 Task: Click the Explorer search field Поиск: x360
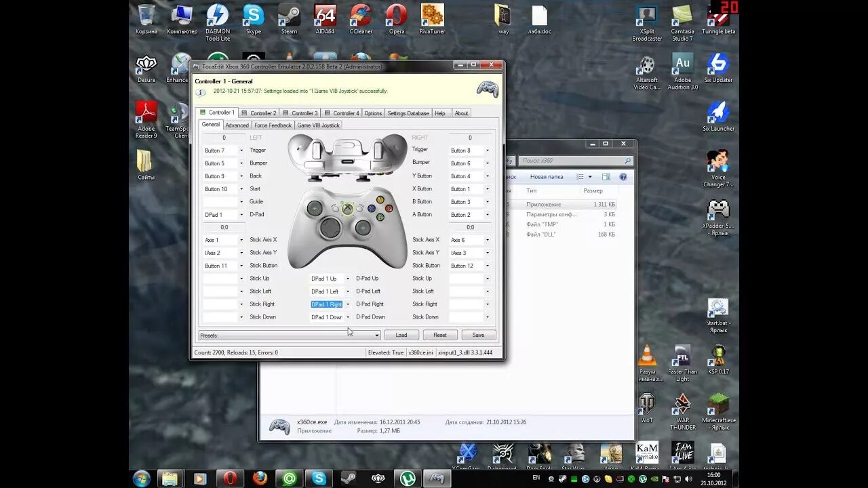pos(576,161)
